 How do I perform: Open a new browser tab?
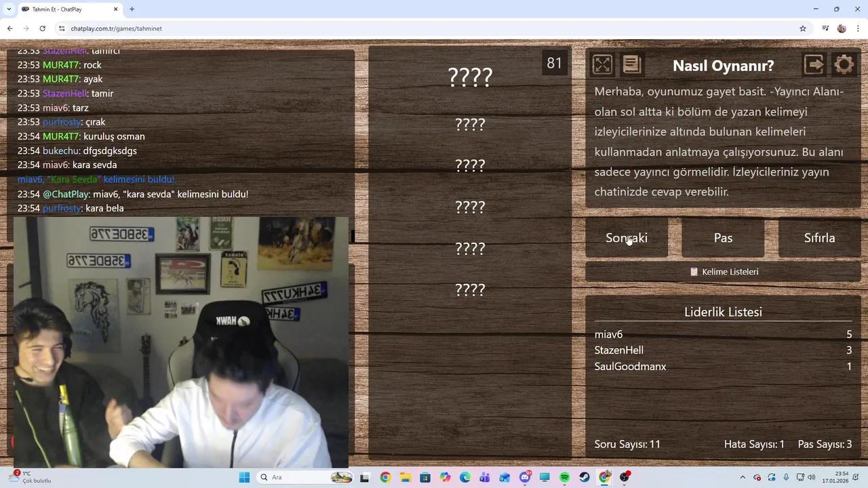[x=132, y=9]
